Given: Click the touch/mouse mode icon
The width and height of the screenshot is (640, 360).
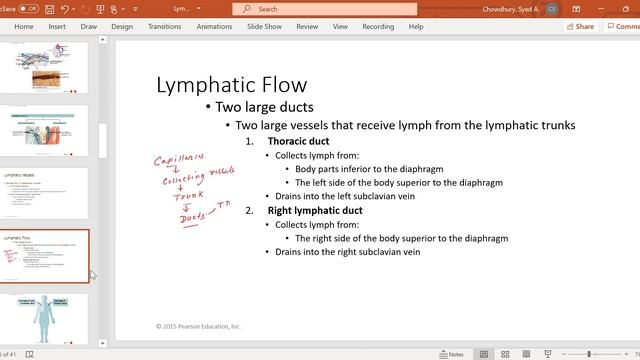Looking at the screenshot, I should pyautogui.click(x=114, y=9).
